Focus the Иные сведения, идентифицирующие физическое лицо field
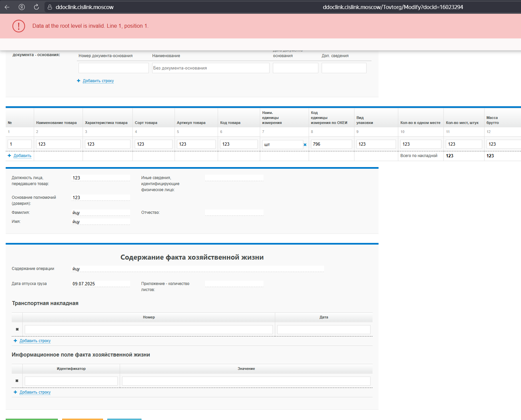 [234, 178]
